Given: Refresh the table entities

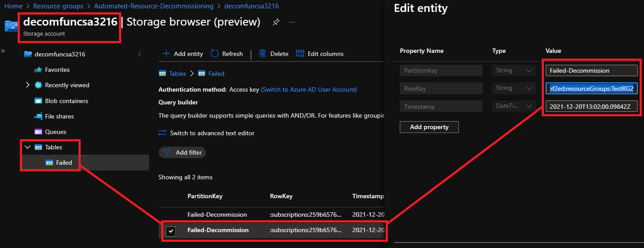Looking at the screenshot, I should point(227,54).
